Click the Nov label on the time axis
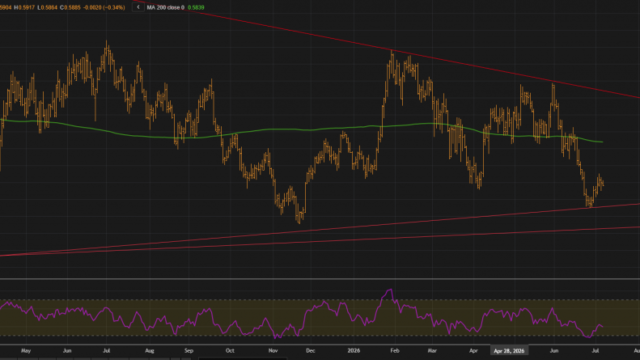640x360 pixels. (x=273, y=351)
